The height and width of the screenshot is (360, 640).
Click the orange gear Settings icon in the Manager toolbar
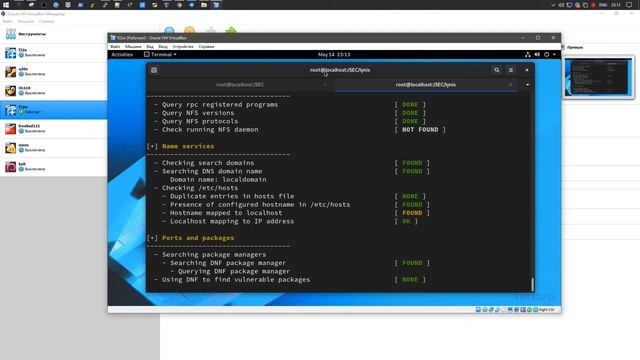pyautogui.click(x=189, y=30)
